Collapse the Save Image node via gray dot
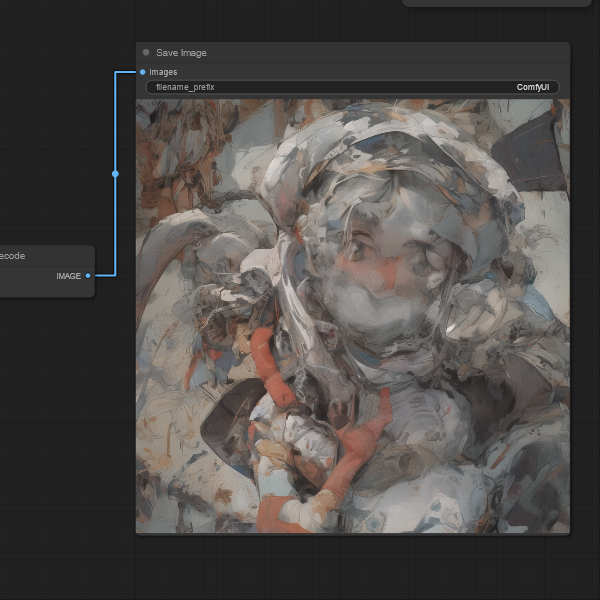The image size is (600, 600). pos(146,52)
